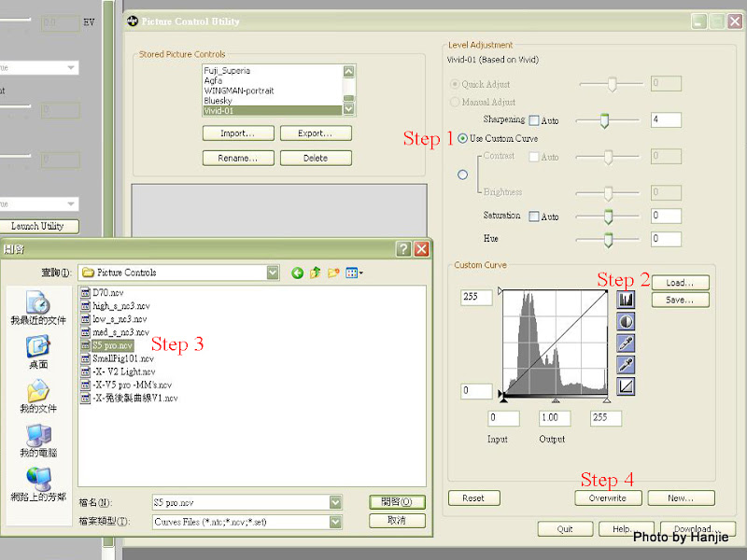Toggle the Saturation Auto checkbox
The height and width of the screenshot is (560, 747).
coord(534,217)
